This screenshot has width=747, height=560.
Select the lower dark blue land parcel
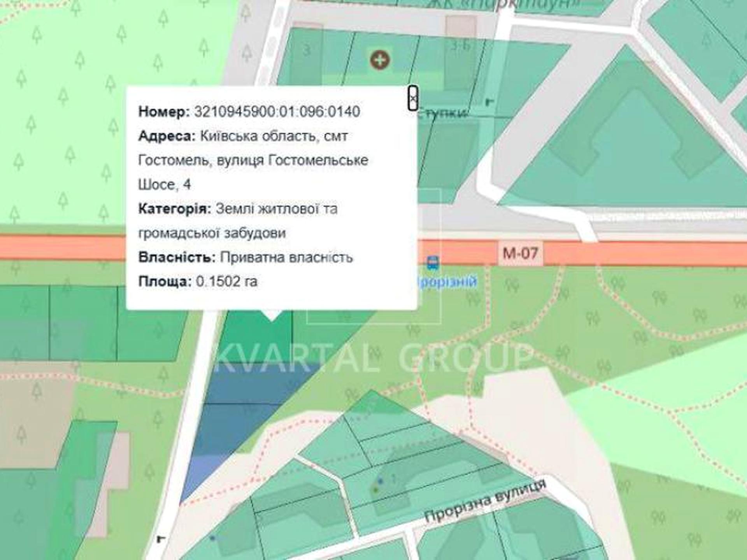point(230,428)
